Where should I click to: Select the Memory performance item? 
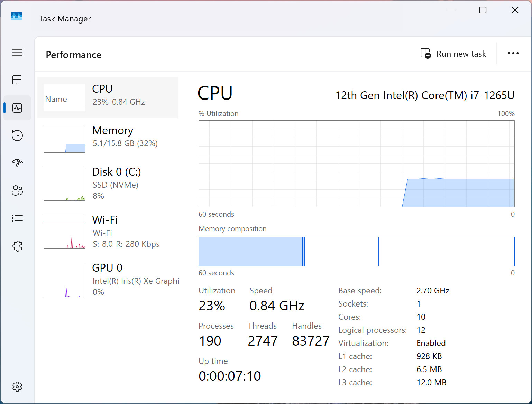[107, 139]
